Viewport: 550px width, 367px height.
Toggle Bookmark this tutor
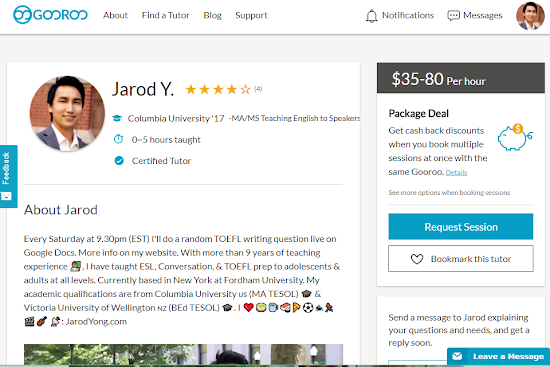click(x=461, y=259)
